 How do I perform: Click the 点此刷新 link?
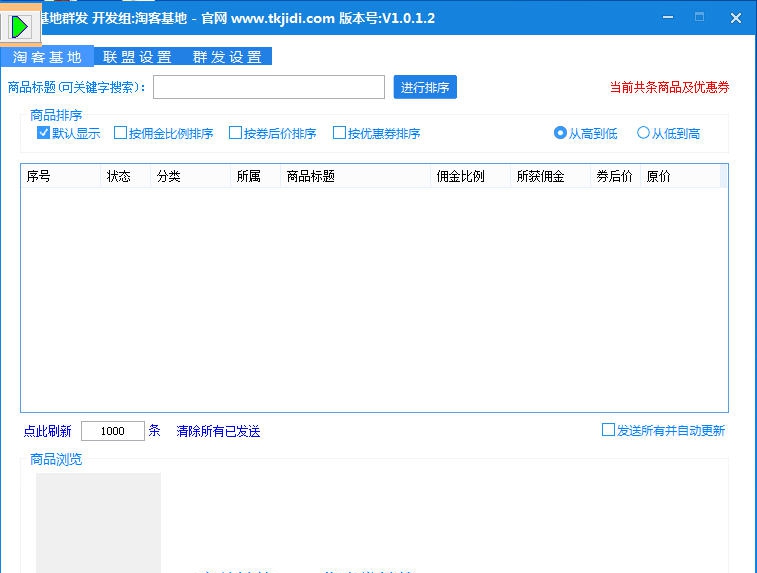[x=47, y=431]
